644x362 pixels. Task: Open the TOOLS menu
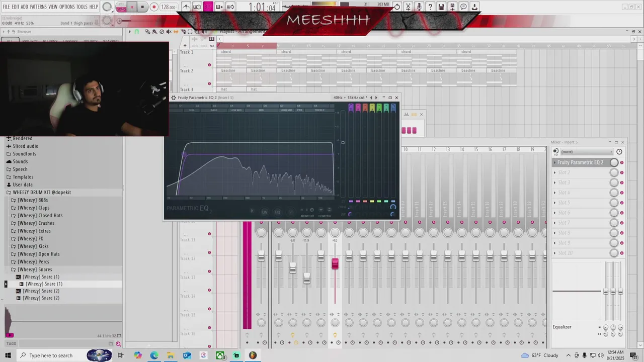click(x=82, y=7)
